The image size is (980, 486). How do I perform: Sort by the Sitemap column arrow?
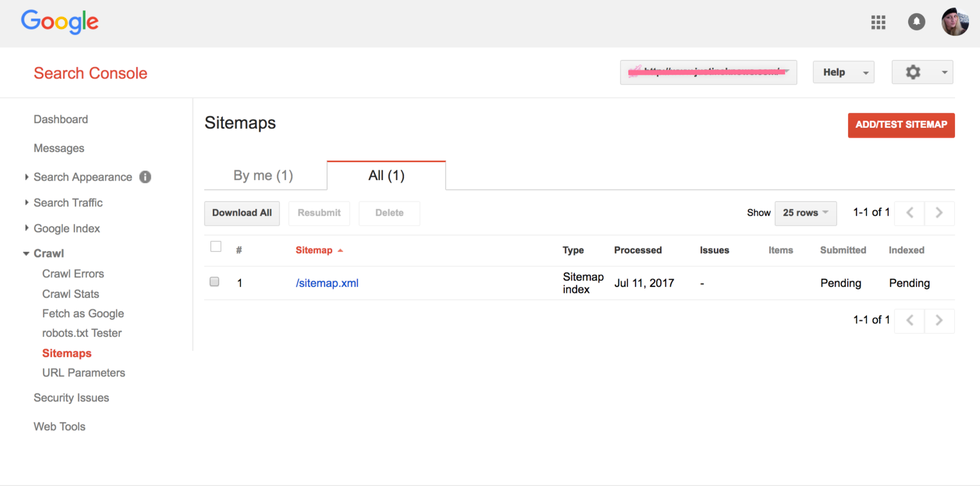click(x=340, y=250)
